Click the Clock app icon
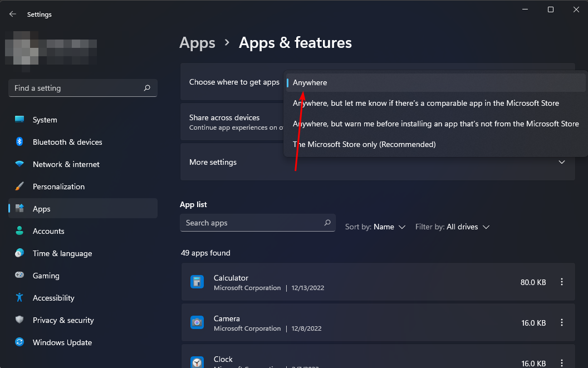Image resolution: width=588 pixels, height=368 pixels. tap(197, 362)
